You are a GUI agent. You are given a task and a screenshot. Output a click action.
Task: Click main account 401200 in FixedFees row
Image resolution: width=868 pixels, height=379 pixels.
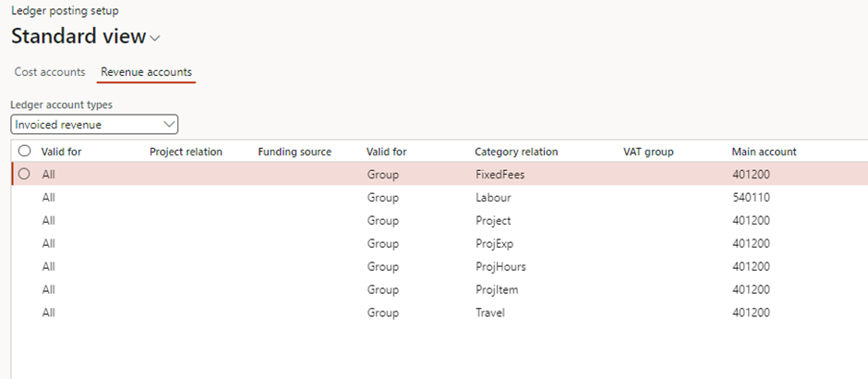(751, 175)
